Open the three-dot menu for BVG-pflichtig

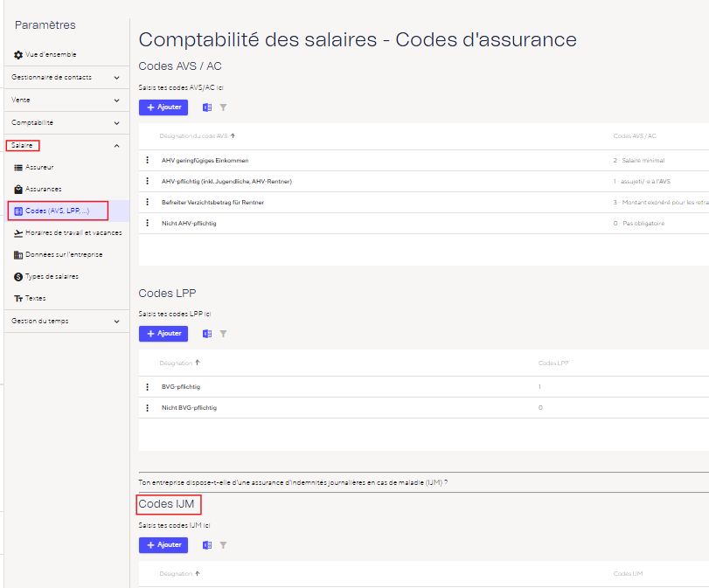[x=147, y=386]
